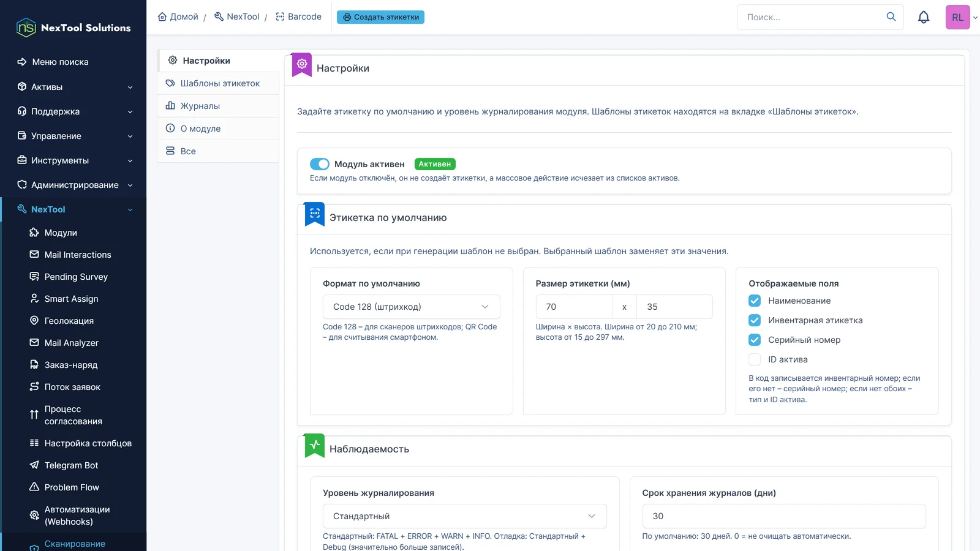Click the Mail Interactions envelope icon

(34, 255)
